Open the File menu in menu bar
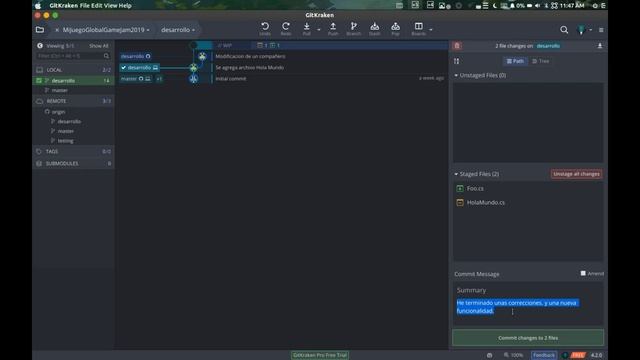 pos(85,6)
